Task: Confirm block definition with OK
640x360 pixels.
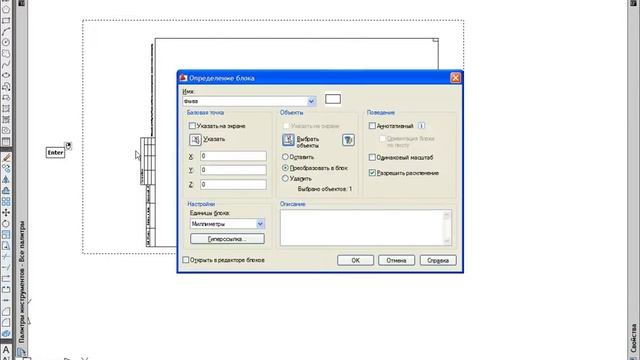Action: coord(356,260)
